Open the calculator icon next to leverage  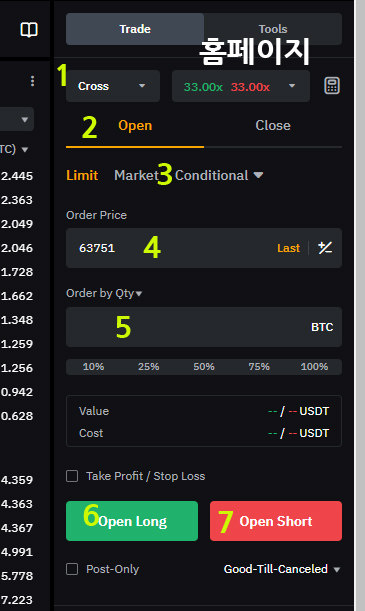point(332,86)
